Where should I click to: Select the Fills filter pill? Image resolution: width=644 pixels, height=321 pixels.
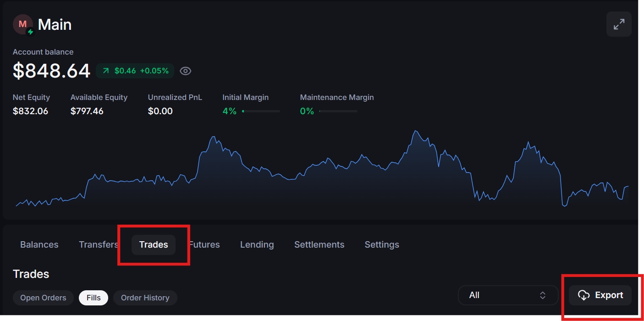pyautogui.click(x=94, y=298)
